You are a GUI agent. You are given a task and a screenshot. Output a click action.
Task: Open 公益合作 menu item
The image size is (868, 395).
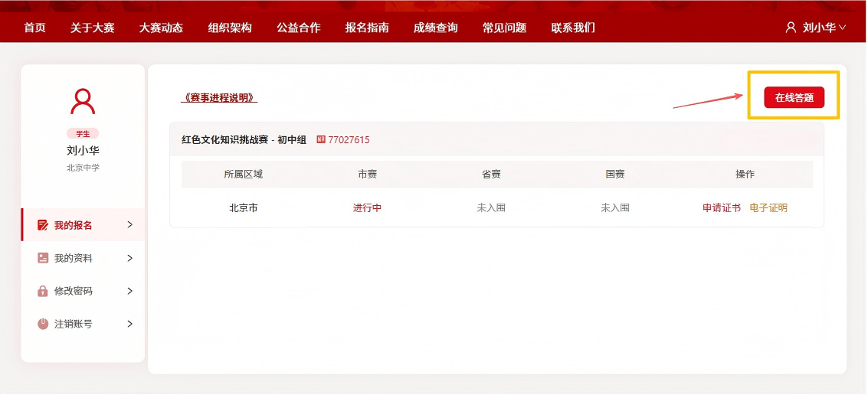(298, 28)
